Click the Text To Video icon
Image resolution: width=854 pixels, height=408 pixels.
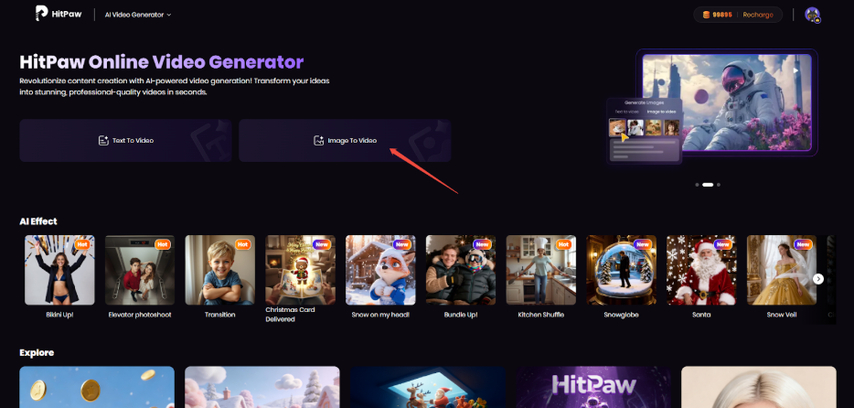click(103, 141)
